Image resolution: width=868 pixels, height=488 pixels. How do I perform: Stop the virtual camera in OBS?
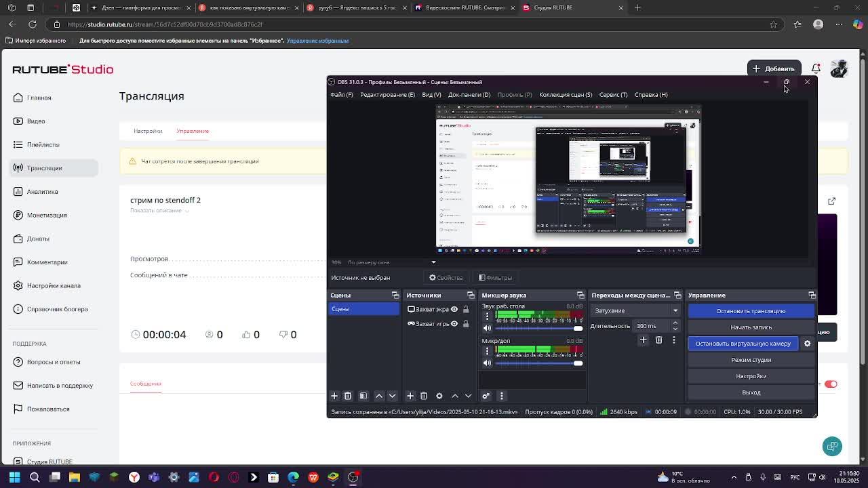(x=743, y=344)
